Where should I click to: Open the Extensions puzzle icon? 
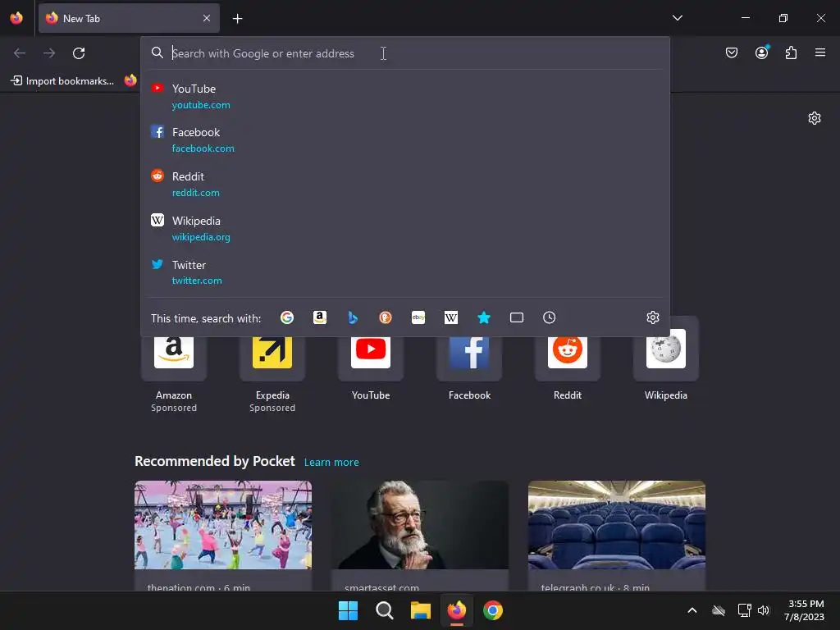792,52
